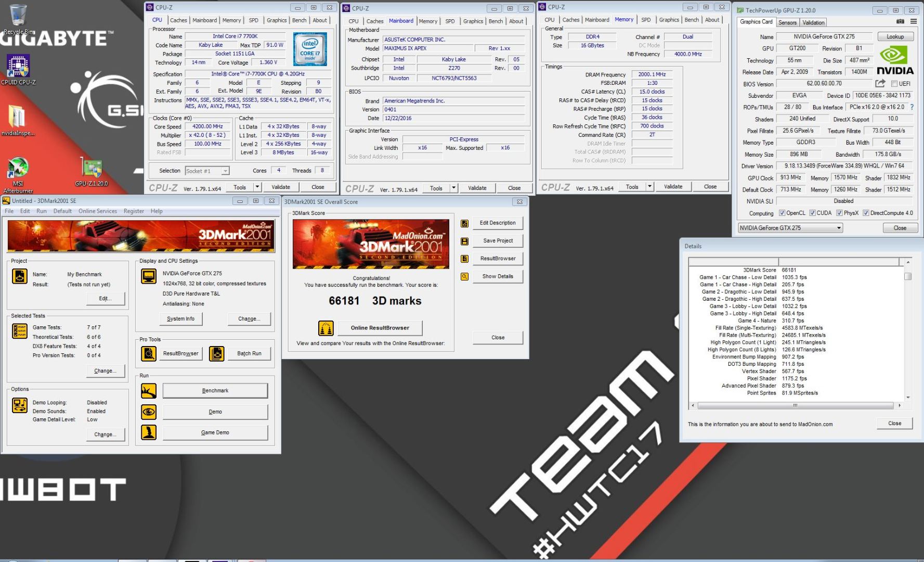Image resolution: width=924 pixels, height=562 pixels.
Task: Click the Selected Tests checklist icon
Action: [20, 331]
